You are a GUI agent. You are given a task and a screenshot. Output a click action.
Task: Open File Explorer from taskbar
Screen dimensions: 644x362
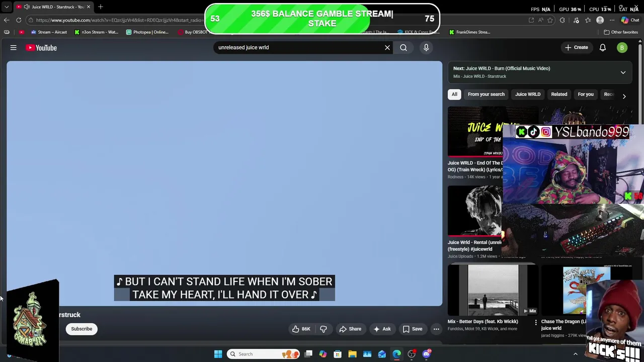pos(352,354)
